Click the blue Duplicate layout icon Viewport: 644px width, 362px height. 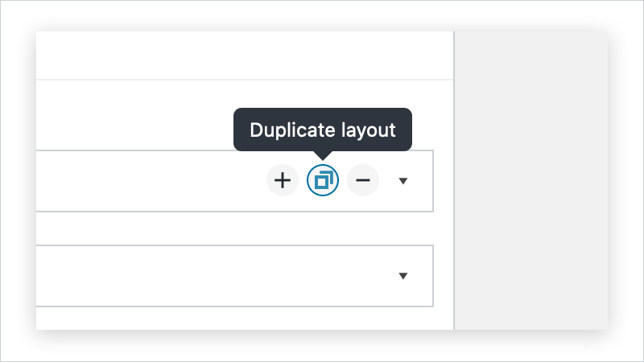[x=323, y=180]
